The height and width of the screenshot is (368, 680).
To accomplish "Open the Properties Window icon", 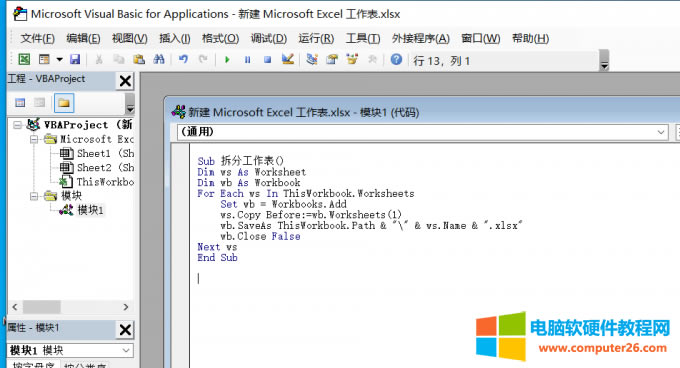I will tap(332, 59).
